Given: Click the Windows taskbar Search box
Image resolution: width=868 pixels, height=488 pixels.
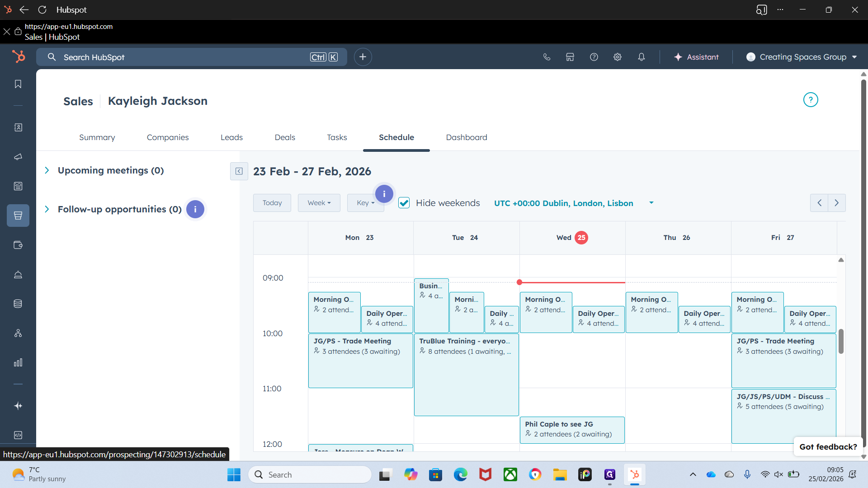Looking at the screenshot, I should (310, 474).
